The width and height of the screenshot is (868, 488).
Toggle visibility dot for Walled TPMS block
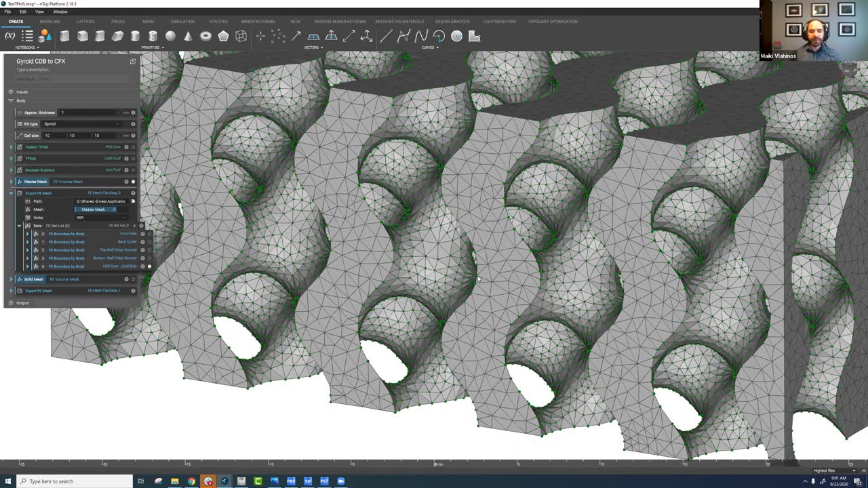tap(133, 147)
